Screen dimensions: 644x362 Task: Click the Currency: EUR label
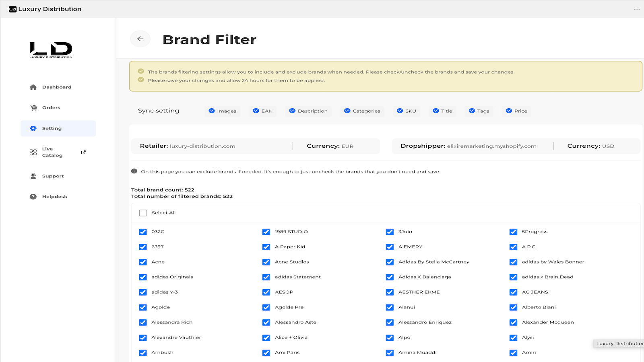330,146
